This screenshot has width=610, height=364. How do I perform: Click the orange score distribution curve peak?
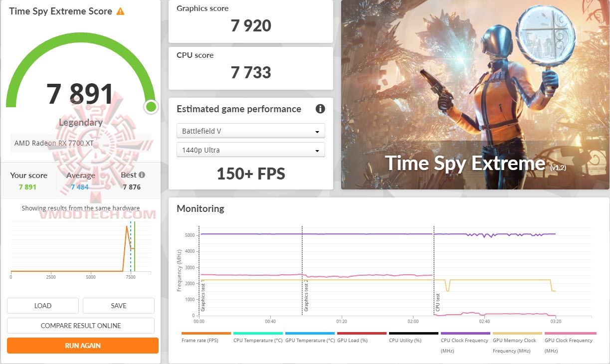click(x=127, y=227)
